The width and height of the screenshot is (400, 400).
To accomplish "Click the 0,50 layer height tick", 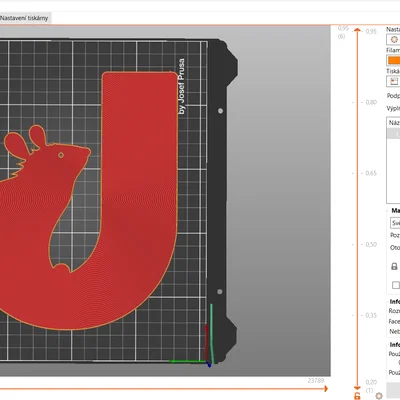I will [371, 244].
